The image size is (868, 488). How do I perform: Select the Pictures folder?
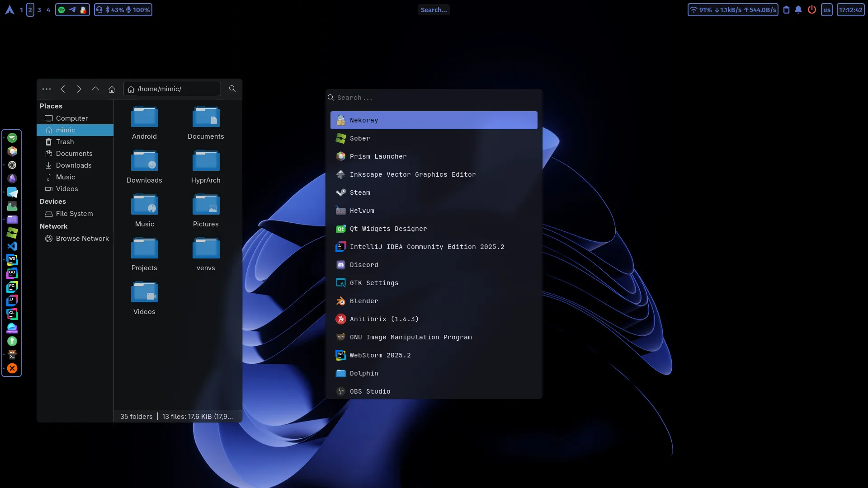206,211
